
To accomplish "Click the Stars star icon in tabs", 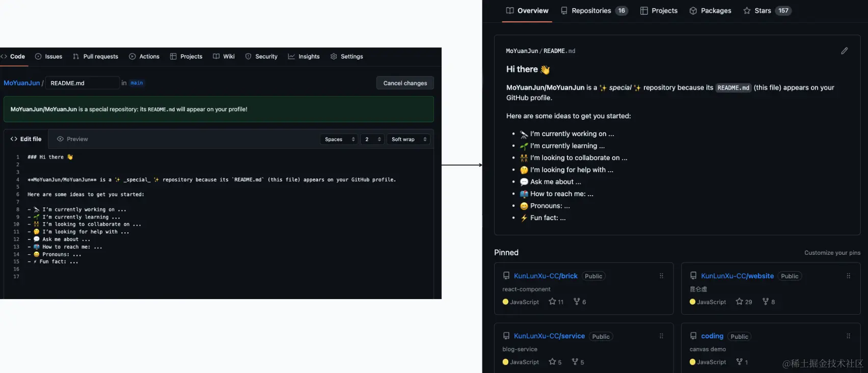I will point(747,11).
